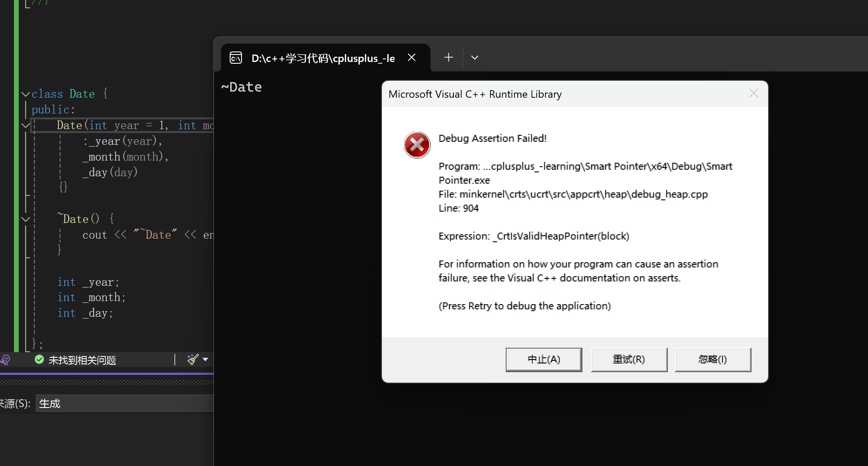This screenshot has width=868, height=466.
Task: Click the 'int _month;' member declaration line
Action: [x=92, y=298]
